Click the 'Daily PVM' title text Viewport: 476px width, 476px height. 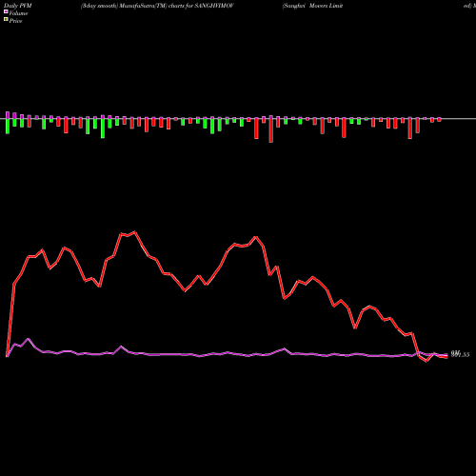tap(18, 6)
